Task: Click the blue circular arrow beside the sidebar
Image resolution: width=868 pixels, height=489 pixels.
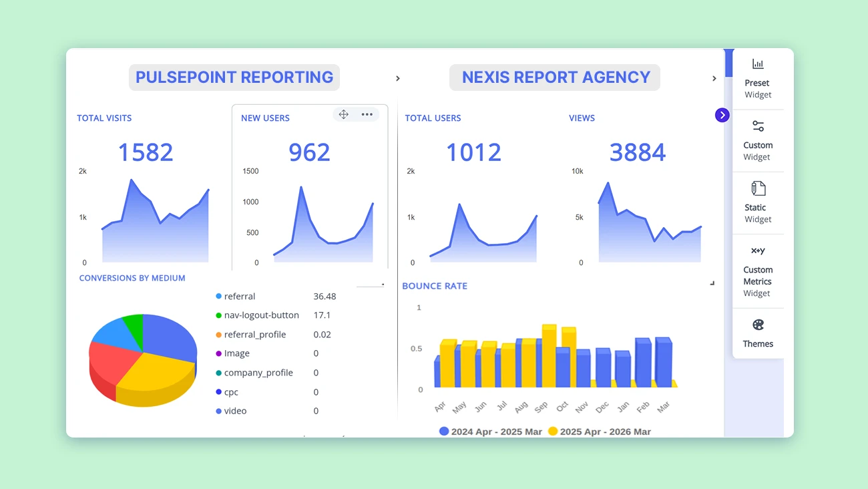Action: point(722,115)
